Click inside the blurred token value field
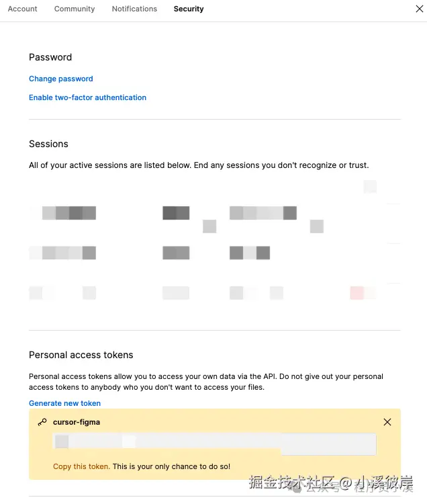 pos(215,444)
